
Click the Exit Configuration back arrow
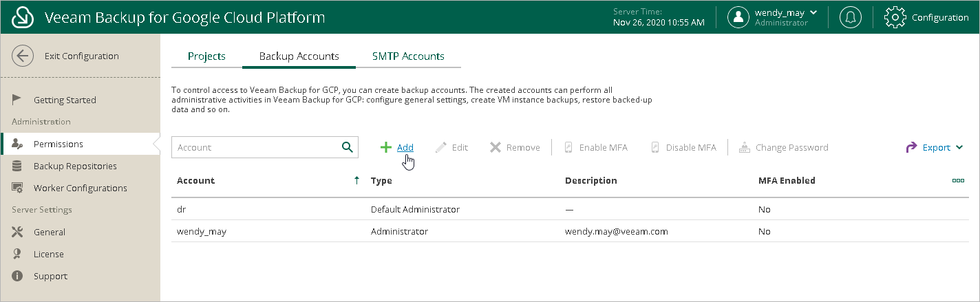pos(23,56)
